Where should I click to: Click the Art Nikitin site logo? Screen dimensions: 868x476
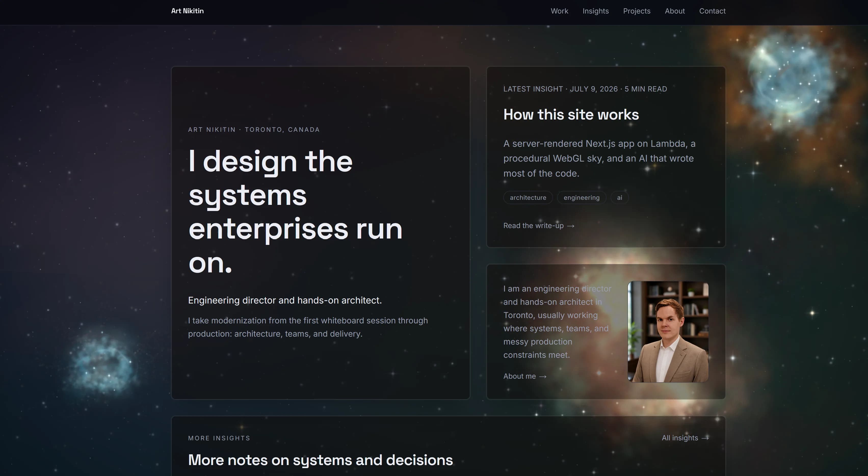tap(187, 11)
